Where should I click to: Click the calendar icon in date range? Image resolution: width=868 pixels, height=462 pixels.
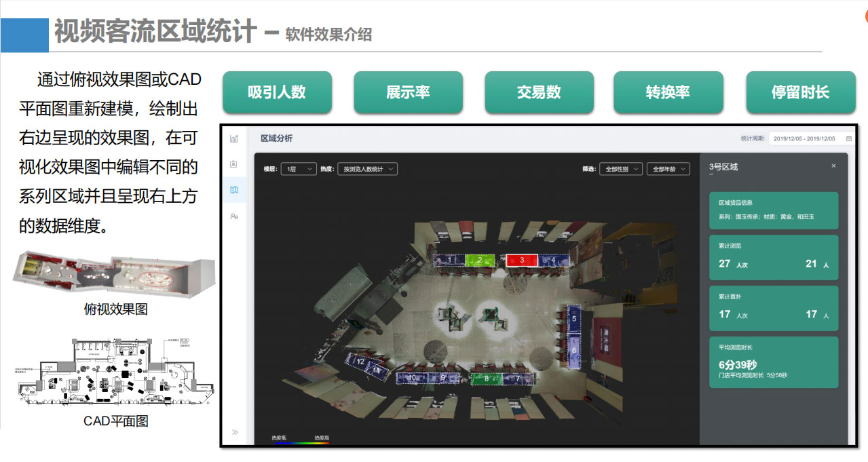click(848, 138)
